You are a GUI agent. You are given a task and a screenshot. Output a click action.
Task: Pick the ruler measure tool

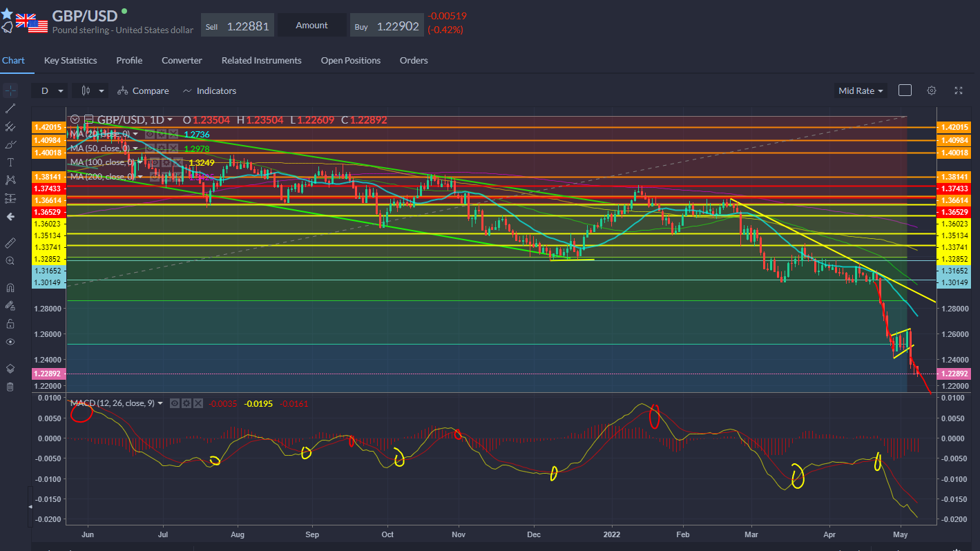coord(10,243)
